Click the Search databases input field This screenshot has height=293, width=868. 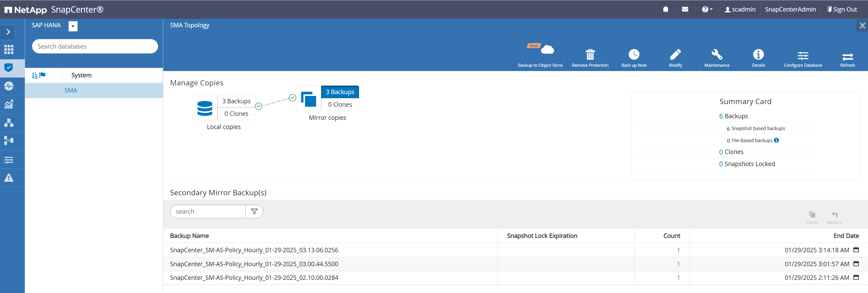95,47
